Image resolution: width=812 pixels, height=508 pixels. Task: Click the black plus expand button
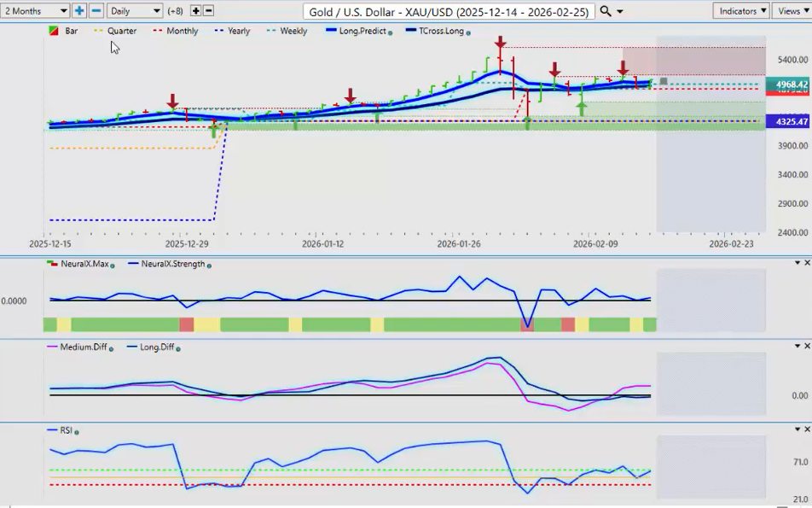pos(195,11)
